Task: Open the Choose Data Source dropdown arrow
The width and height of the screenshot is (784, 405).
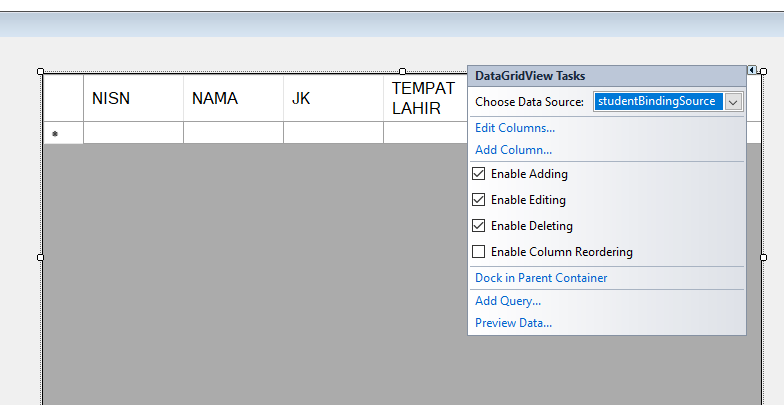Action: point(733,102)
